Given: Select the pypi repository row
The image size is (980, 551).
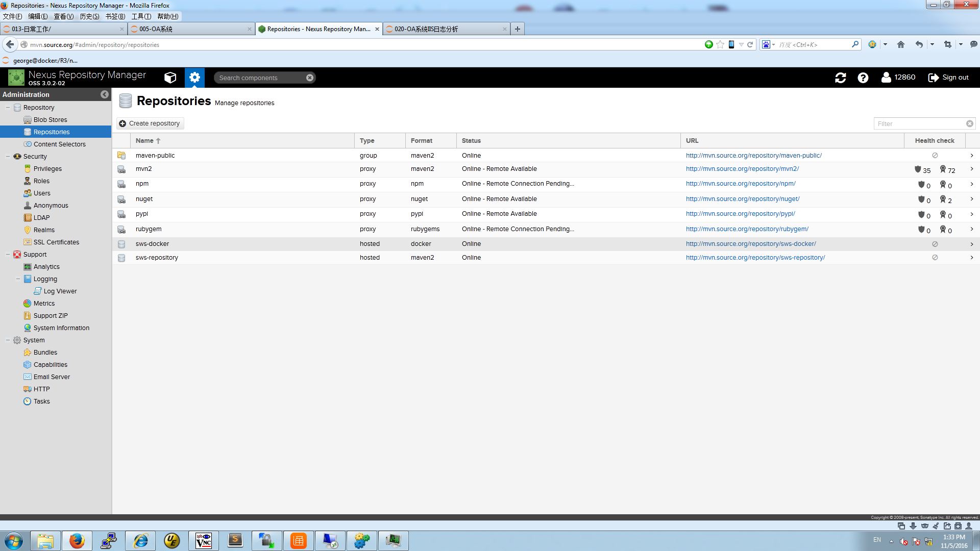Looking at the screenshot, I should pyautogui.click(x=546, y=214).
